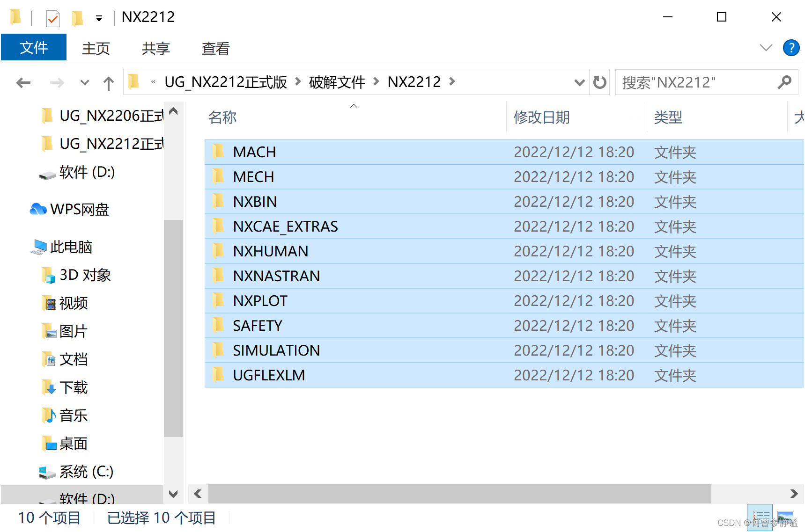Screen dimensions: 805x532
Task: Expand the chevron after 破解文件 breadcrumb
Action: click(376, 82)
